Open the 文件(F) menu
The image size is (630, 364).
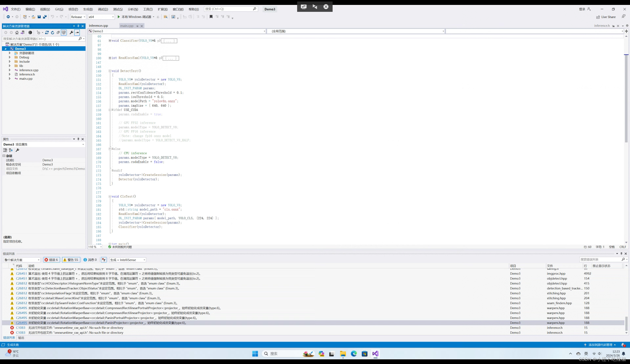[x=16, y=9]
